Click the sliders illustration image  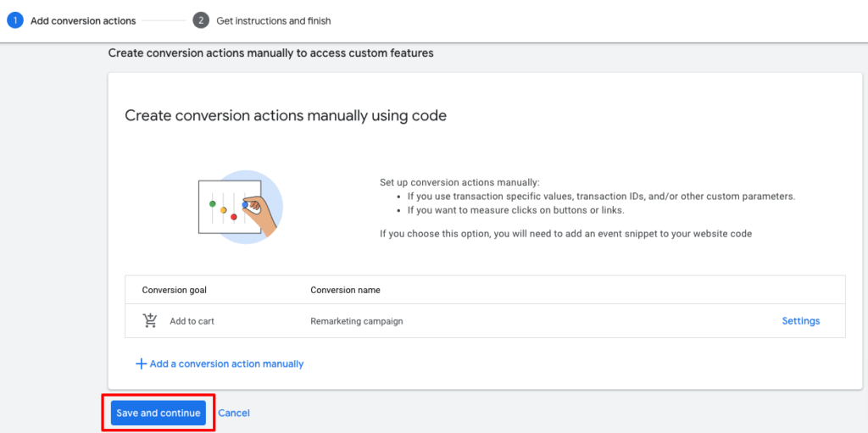[x=240, y=207]
